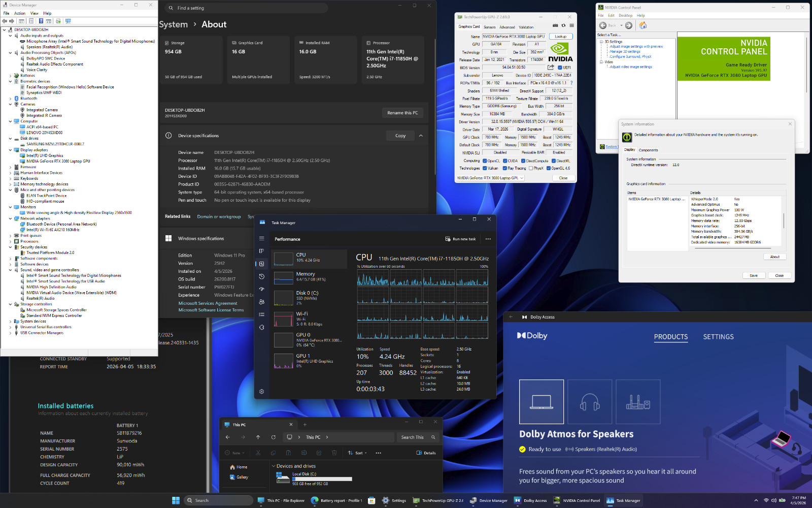Toggle UEFI checkbox in GPU-Z
The image size is (812, 508).
(x=560, y=67)
